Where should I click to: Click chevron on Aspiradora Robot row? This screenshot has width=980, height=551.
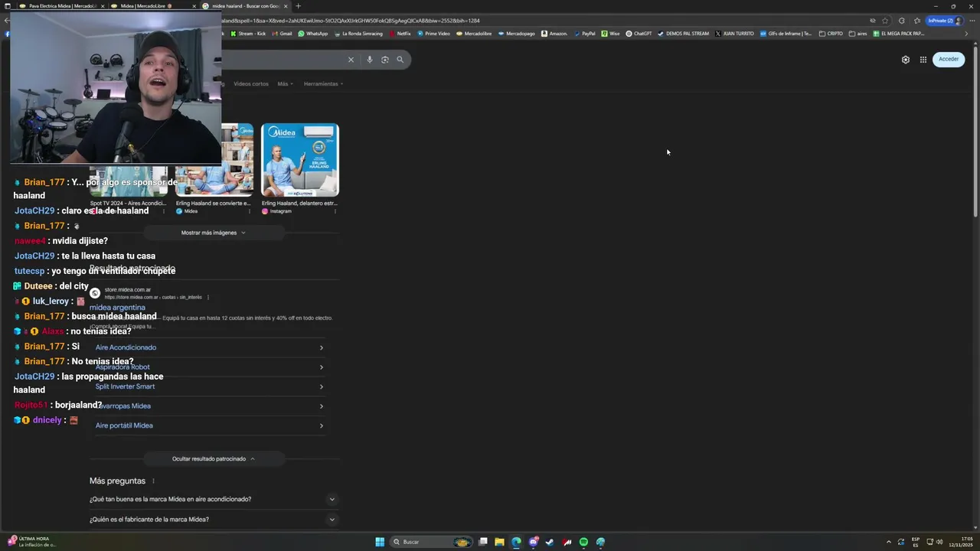[321, 367]
